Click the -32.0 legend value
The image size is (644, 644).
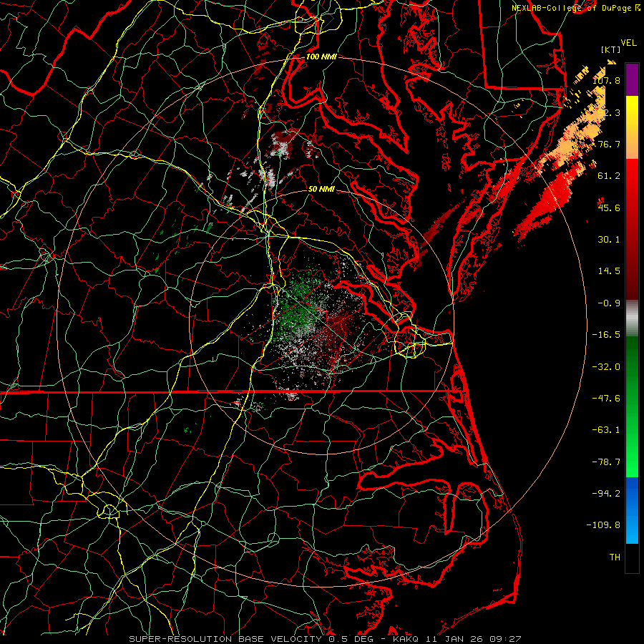(x=606, y=367)
